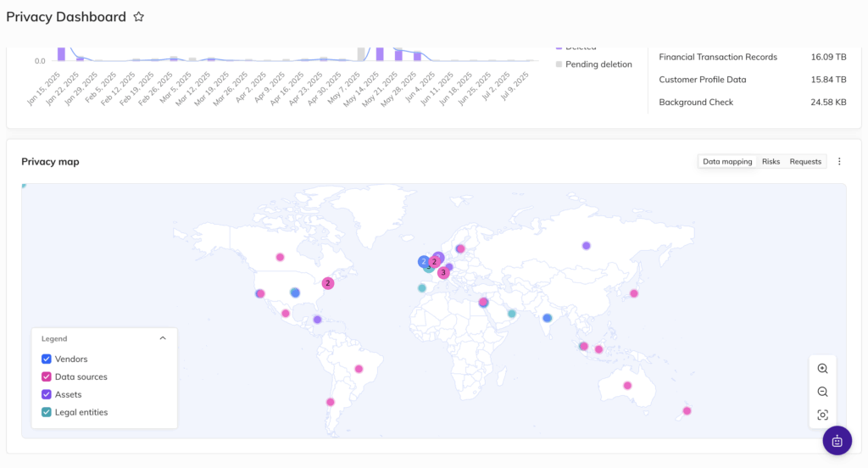The image size is (868, 468).
Task: Toggle the Data sources checkbox
Action: click(47, 377)
